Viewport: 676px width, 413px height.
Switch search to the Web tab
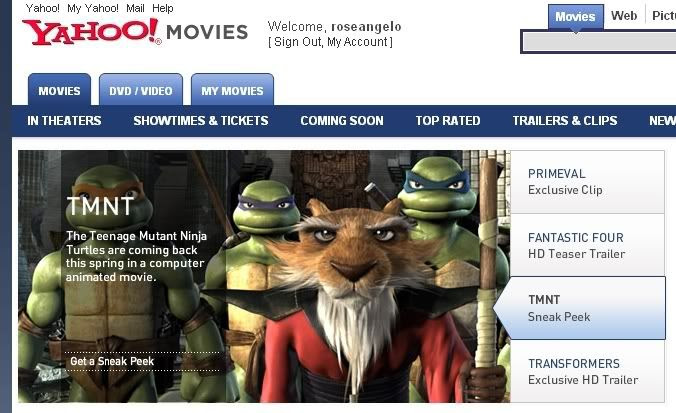pyautogui.click(x=624, y=16)
